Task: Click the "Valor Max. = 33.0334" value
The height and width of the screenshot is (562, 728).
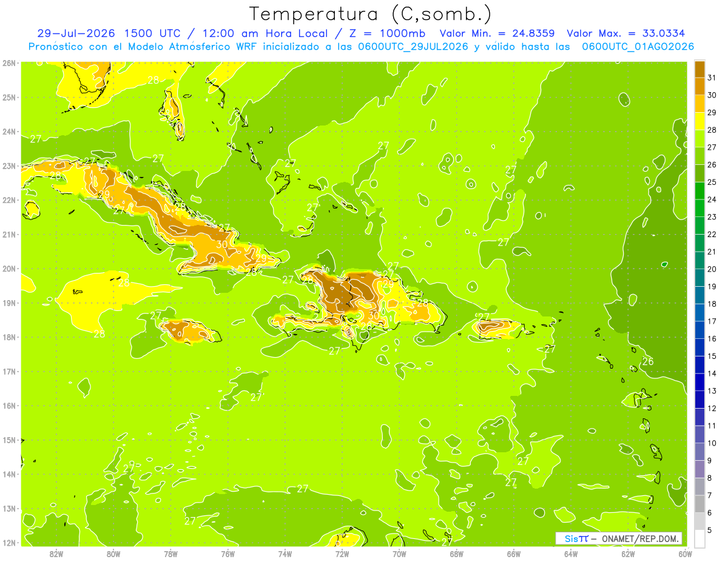Action: [626, 33]
